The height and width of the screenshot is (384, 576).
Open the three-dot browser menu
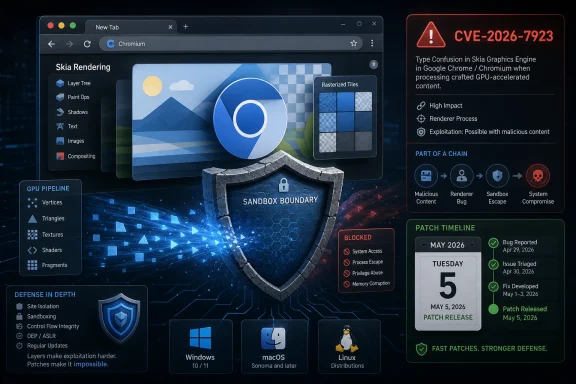(372, 43)
